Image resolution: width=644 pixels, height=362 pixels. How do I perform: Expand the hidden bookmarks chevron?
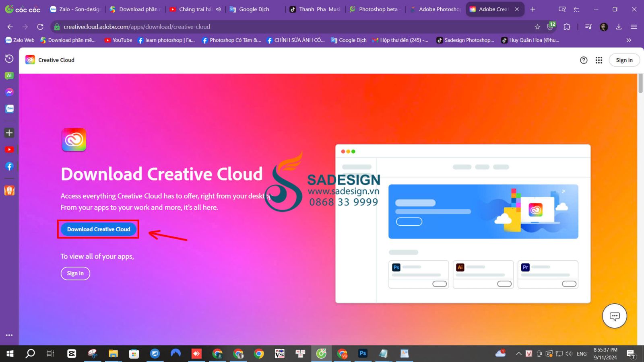pyautogui.click(x=629, y=40)
